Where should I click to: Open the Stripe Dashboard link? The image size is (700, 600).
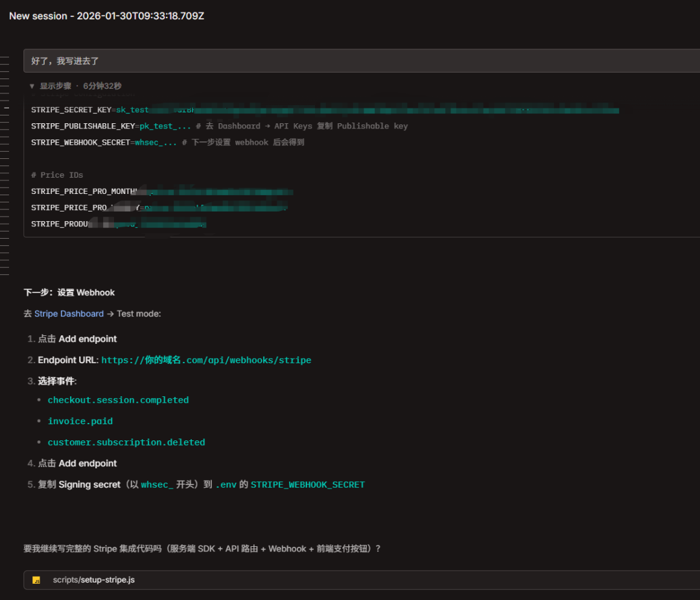coord(69,314)
